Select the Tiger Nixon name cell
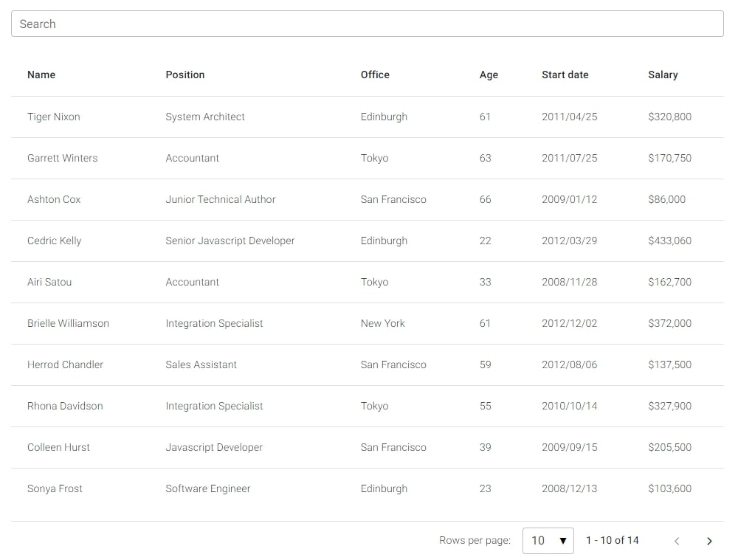This screenshot has height=560, width=738. 54,117
